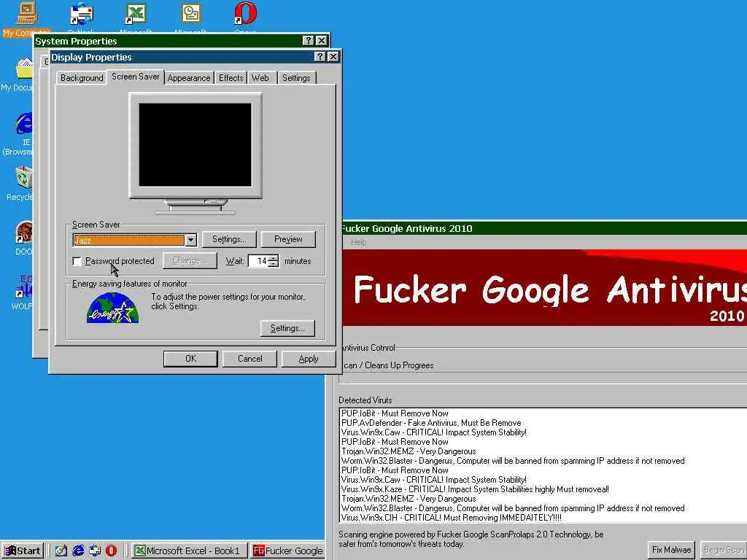Open the Recycle Bin desktop icon
Viewport: 747px width, 560px height.
pos(24,177)
